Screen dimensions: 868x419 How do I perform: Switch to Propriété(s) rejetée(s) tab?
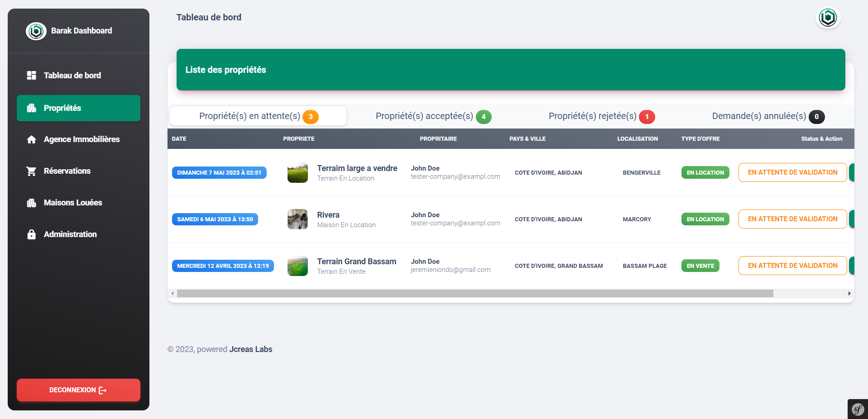pyautogui.click(x=601, y=116)
